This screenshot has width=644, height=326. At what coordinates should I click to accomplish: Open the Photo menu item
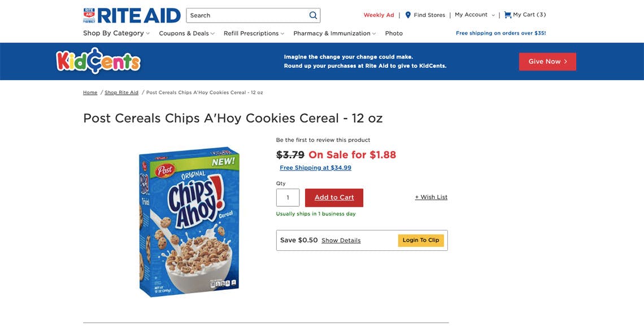point(394,33)
